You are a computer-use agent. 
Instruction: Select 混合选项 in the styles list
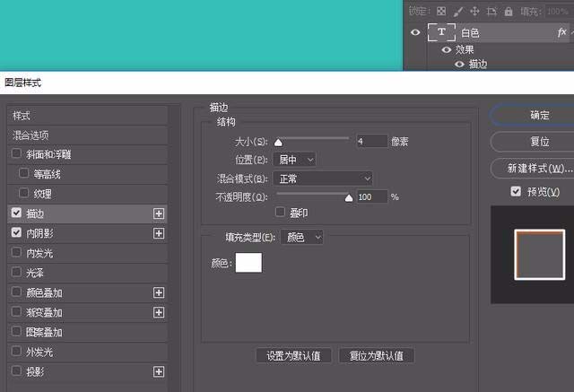click(x=87, y=135)
